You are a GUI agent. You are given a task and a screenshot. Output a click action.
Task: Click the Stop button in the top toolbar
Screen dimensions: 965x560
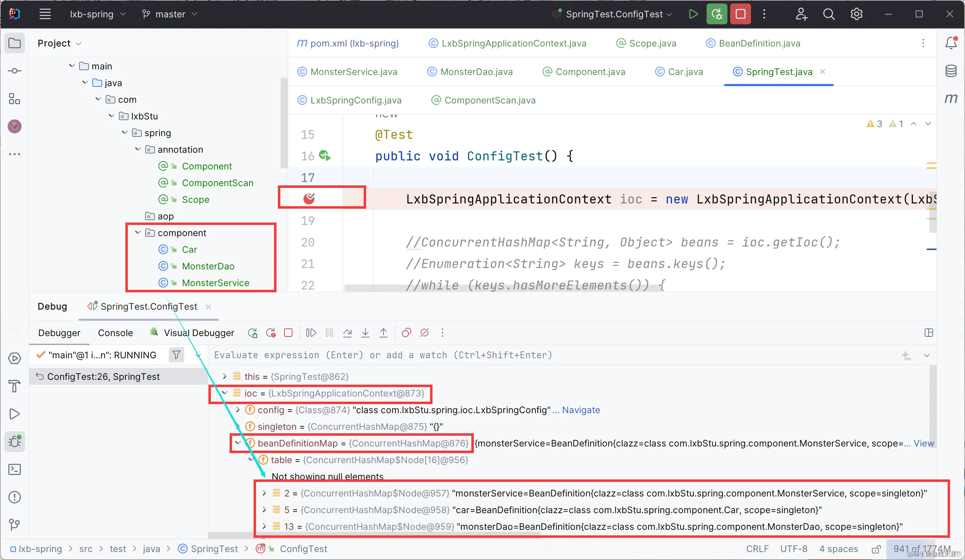pos(740,14)
